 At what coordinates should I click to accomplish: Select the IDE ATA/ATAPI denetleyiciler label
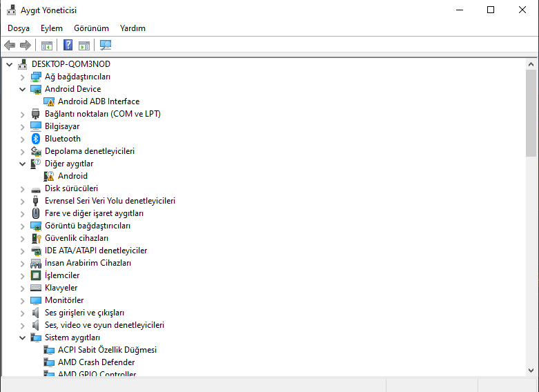point(96,251)
